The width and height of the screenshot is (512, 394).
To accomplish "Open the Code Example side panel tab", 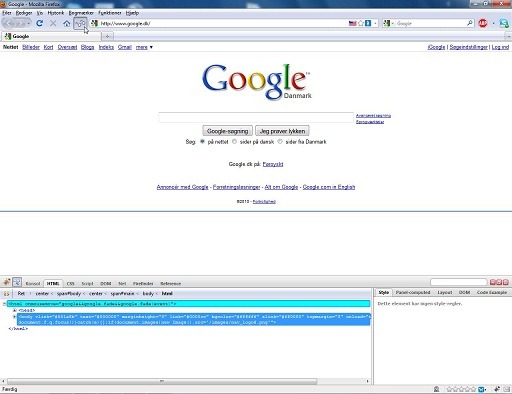I will click(492, 292).
